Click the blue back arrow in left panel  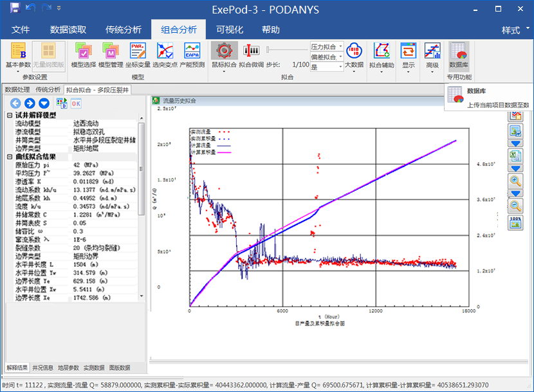[15, 103]
